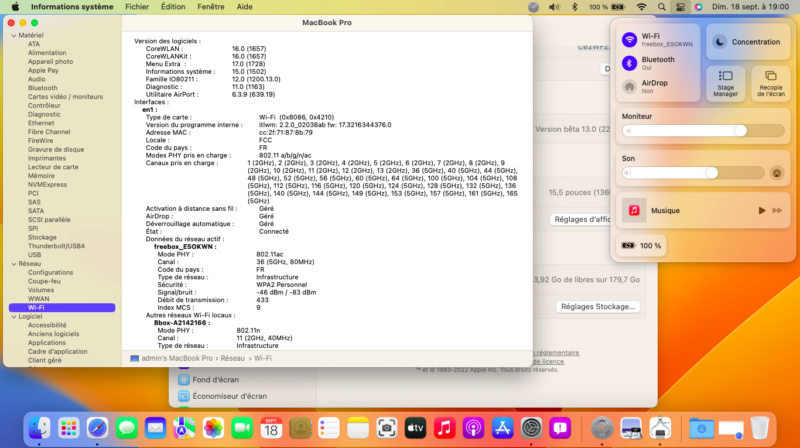Open Podcasts app in Dock
Viewport: 800px width, 448px height.
click(473, 428)
